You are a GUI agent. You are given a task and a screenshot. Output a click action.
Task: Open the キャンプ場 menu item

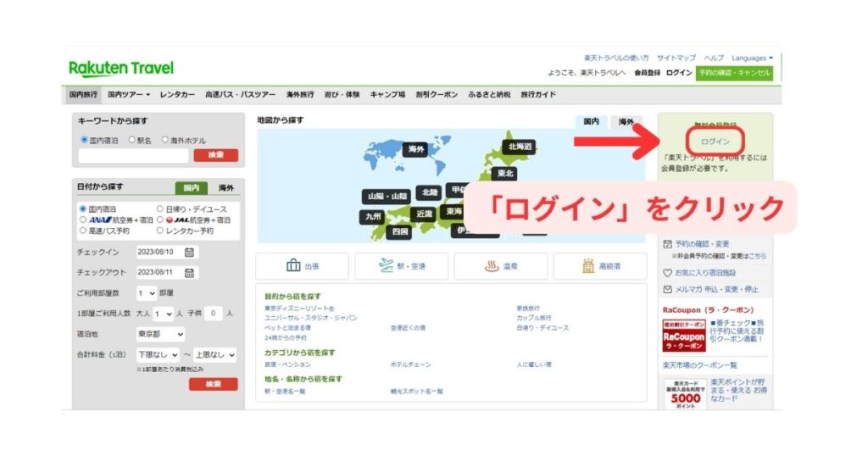[x=387, y=95]
